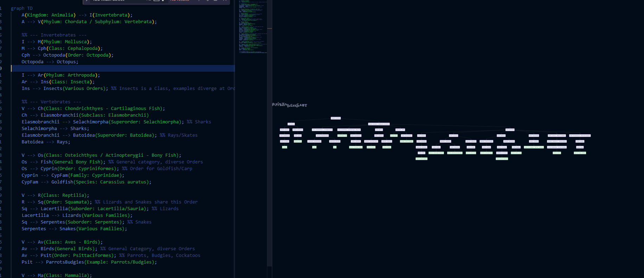This screenshot has height=278, width=644.
Task: Click the 'Invertebrata' node in diagram preview
Action: pyautogui.click(x=291, y=124)
